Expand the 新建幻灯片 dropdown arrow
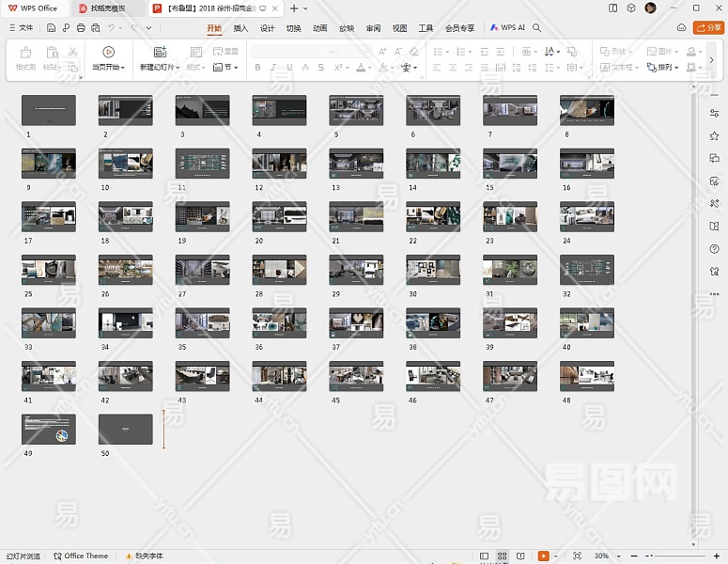 (x=178, y=68)
